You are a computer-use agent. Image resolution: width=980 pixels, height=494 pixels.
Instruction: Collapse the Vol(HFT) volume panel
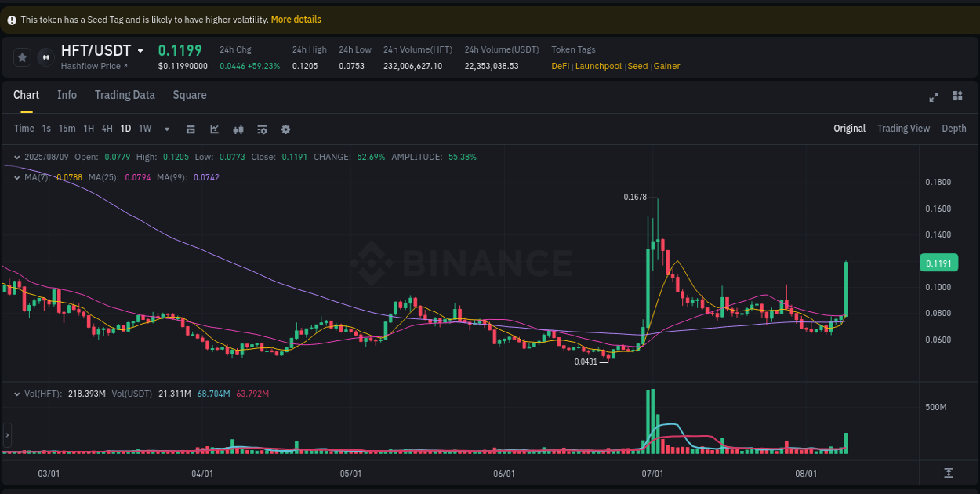(17, 394)
